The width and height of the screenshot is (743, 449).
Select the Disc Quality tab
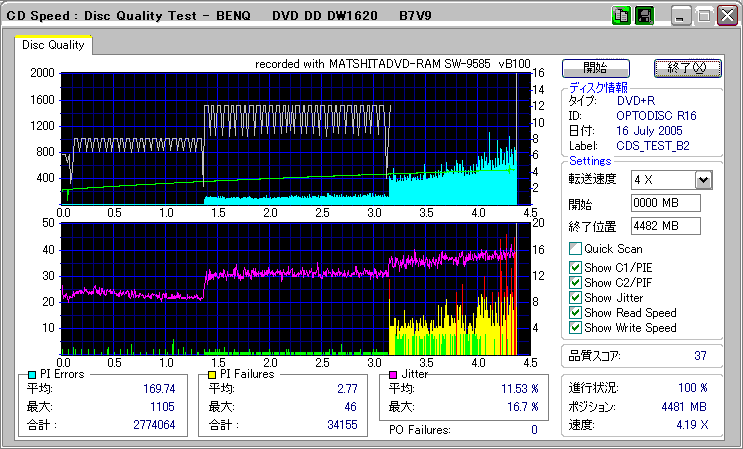[x=54, y=45]
